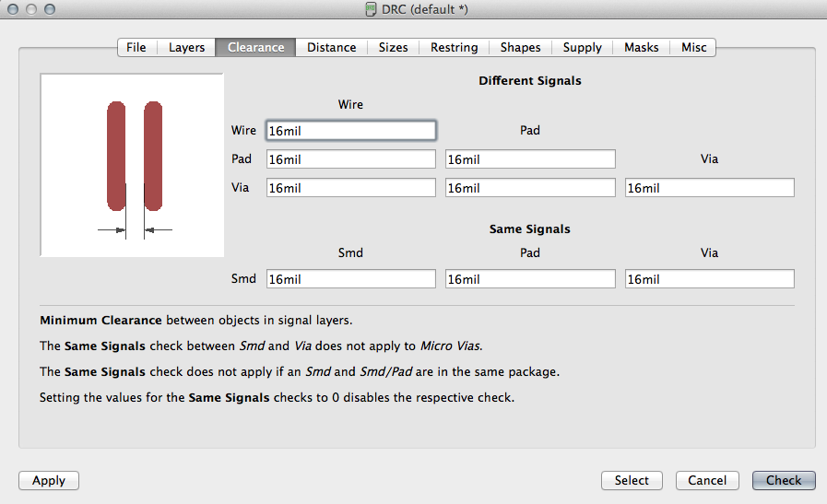
Task: Edit Same Signals Smd-to-Pad field
Action: click(x=530, y=279)
